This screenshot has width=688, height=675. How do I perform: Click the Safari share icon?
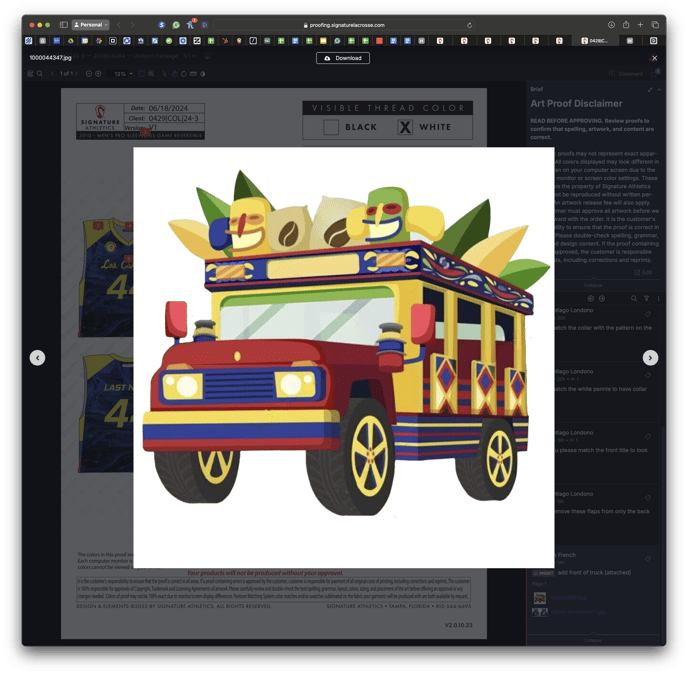(x=626, y=25)
